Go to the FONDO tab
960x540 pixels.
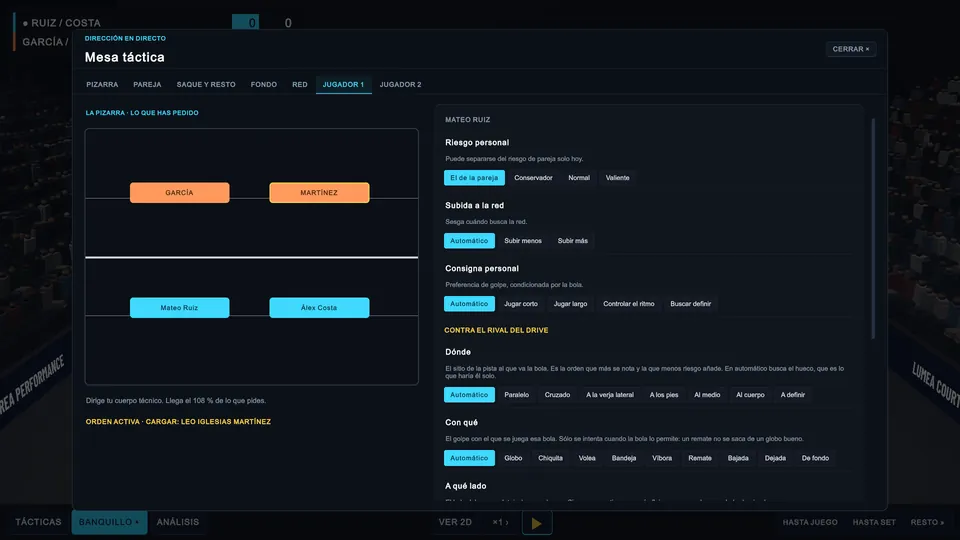263,84
